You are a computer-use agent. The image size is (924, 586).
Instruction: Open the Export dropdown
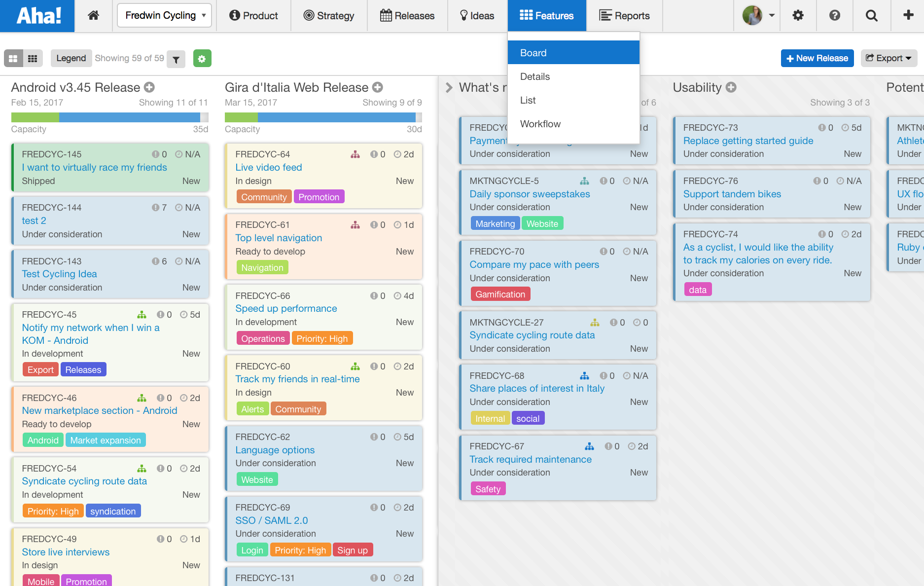tap(888, 58)
